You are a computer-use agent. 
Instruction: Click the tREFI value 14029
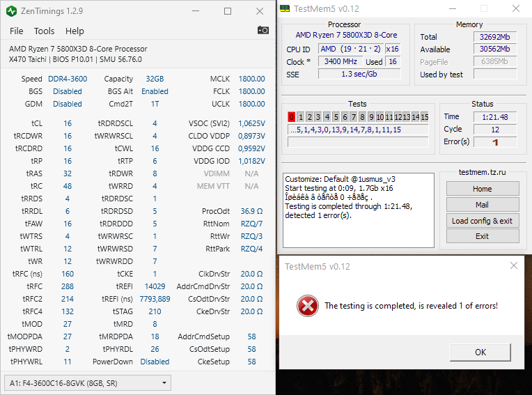[155, 286]
